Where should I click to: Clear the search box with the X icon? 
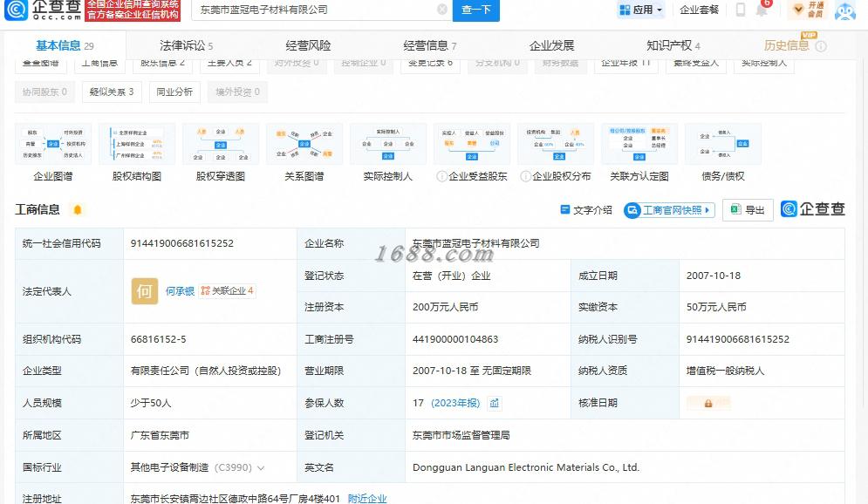tap(441, 10)
